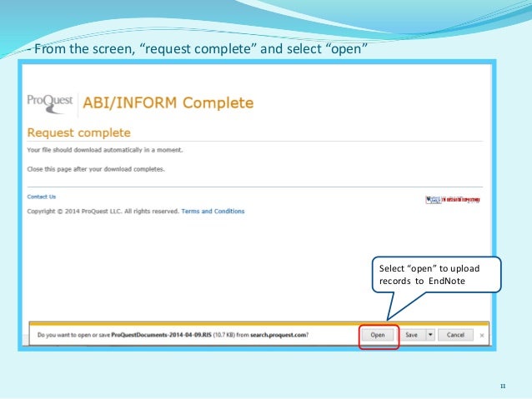532x399 pixels.
Task: Click the ProQuest copyright 2014 notice
Action: 103,212
